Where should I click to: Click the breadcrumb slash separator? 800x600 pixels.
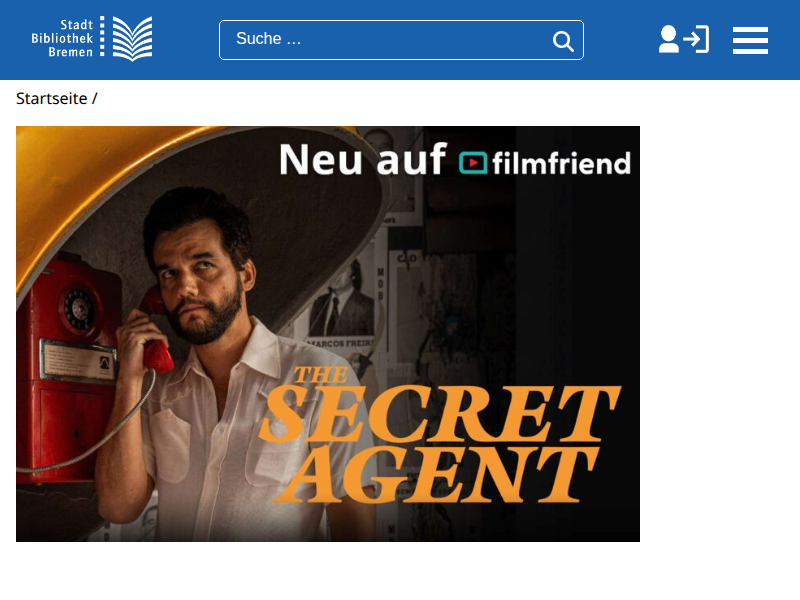95,98
